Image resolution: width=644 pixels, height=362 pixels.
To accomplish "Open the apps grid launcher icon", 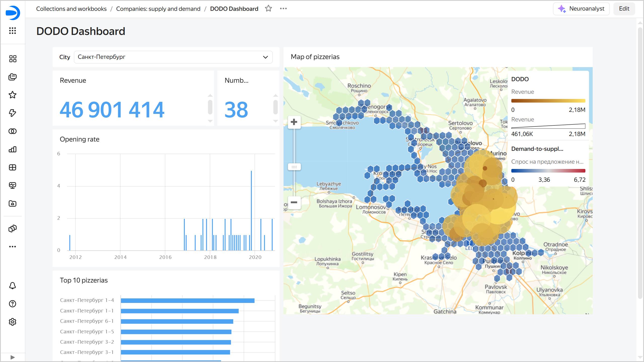I will (x=13, y=31).
